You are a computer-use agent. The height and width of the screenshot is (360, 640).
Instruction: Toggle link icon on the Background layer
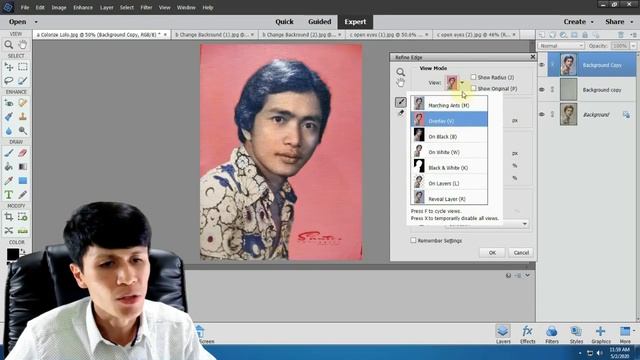point(552,115)
